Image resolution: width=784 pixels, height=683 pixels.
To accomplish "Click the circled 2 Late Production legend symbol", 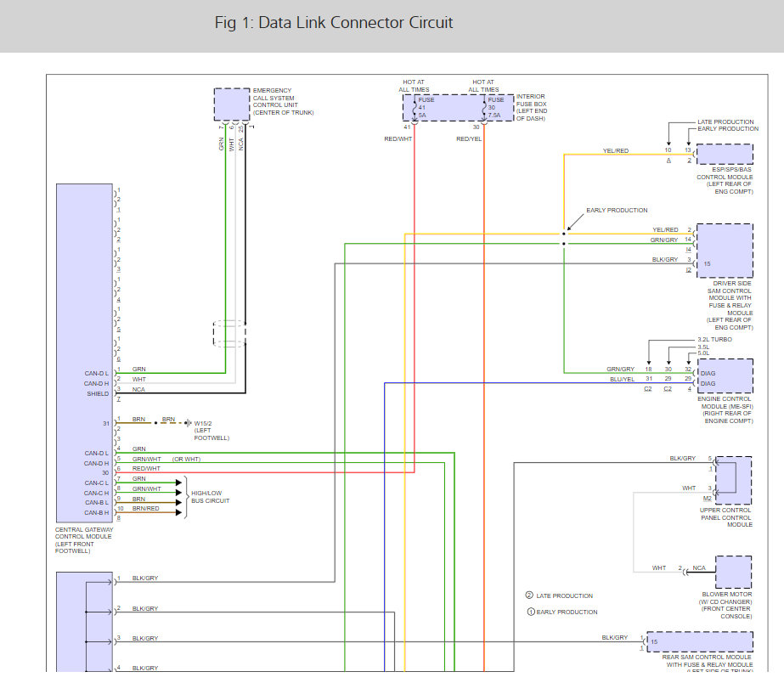I will (x=529, y=596).
